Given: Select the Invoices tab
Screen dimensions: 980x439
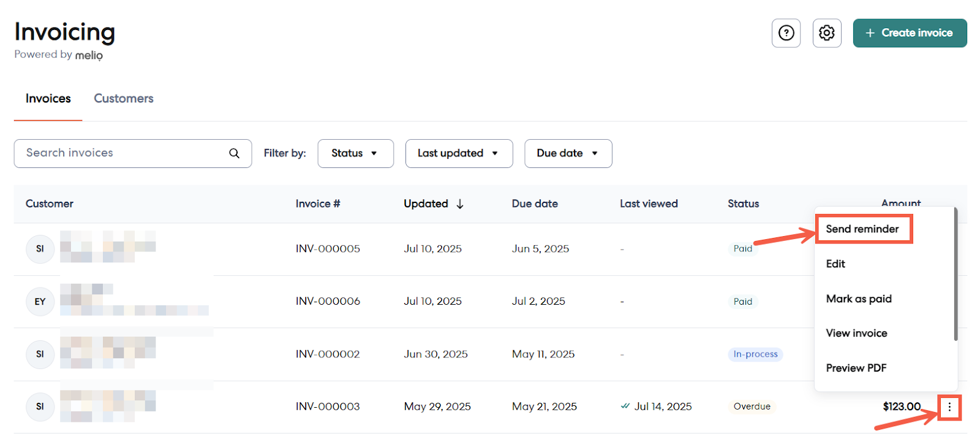Looking at the screenshot, I should (x=48, y=99).
